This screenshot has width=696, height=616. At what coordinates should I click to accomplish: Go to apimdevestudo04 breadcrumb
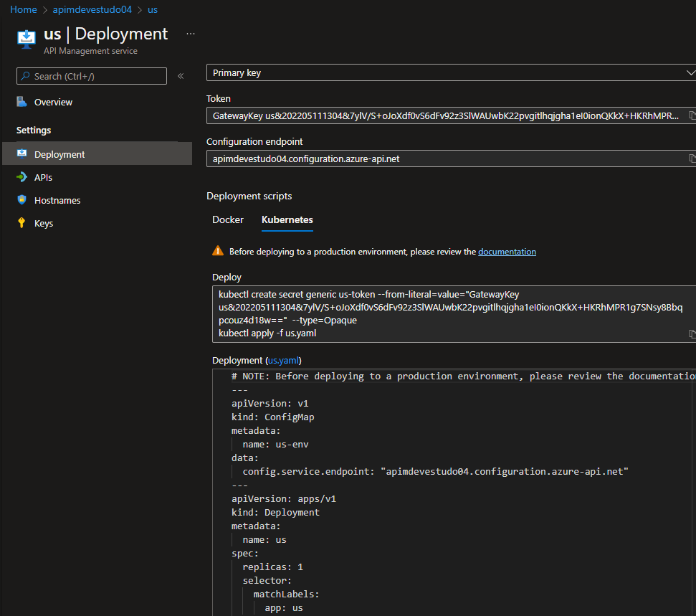point(92,9)
